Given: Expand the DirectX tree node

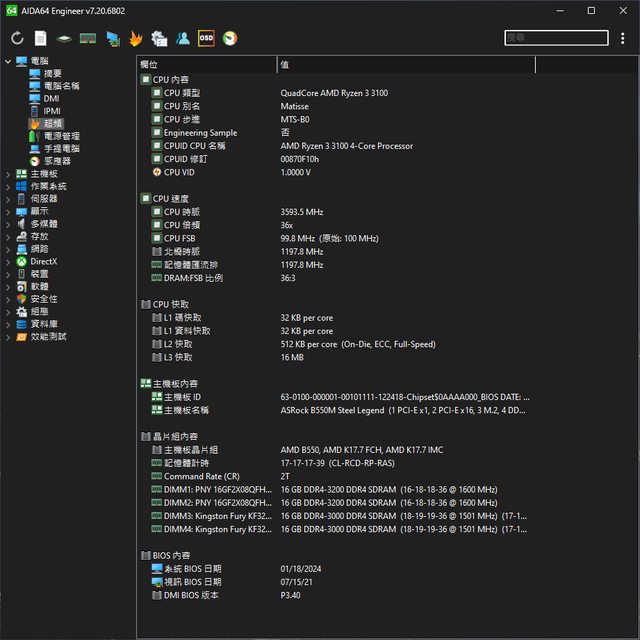Looking at the screenshot, I should point(8,261).
